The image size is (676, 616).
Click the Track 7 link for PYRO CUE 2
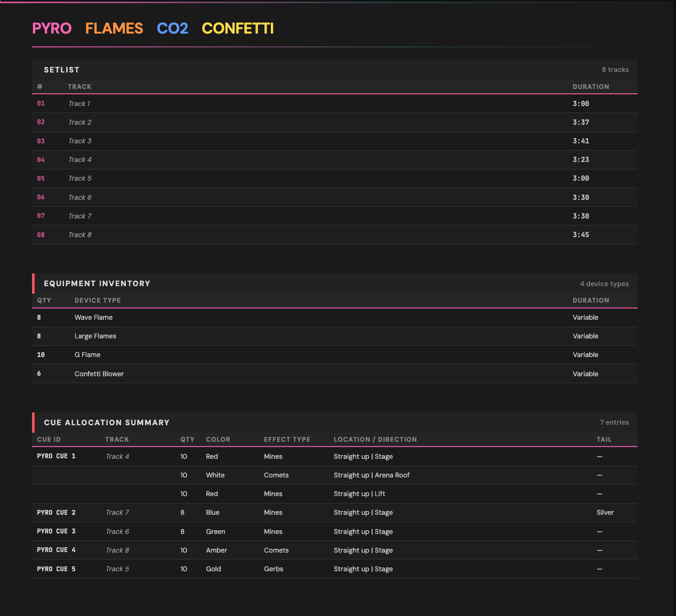tap(117, 512)
